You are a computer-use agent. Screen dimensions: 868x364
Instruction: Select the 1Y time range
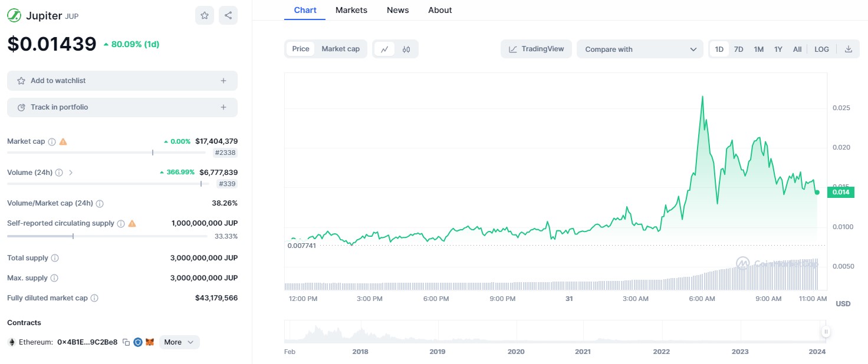point(778,49)
